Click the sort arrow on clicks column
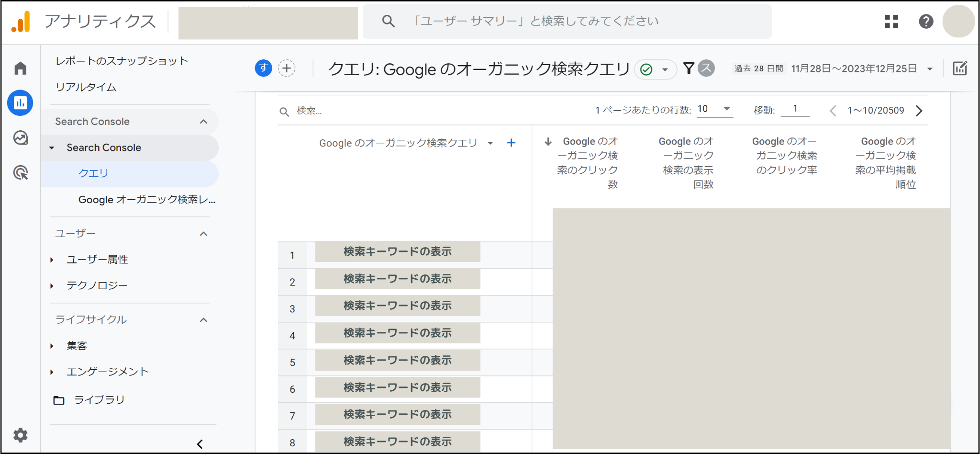This screenshot has height=454, width=980. (548, 142)
